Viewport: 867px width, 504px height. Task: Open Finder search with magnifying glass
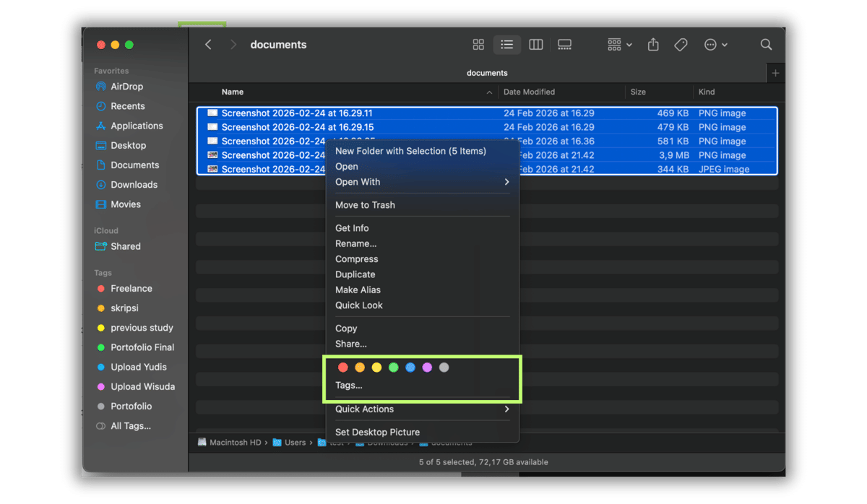click(x=766, y=44)
